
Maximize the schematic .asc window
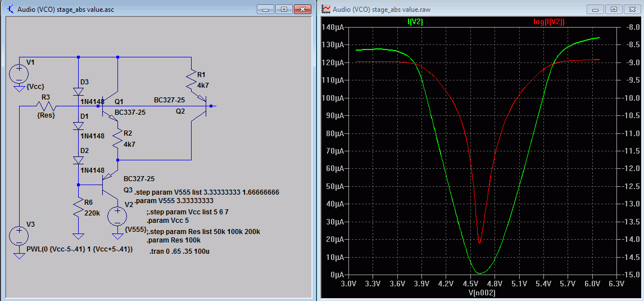[x=284, y=9]
